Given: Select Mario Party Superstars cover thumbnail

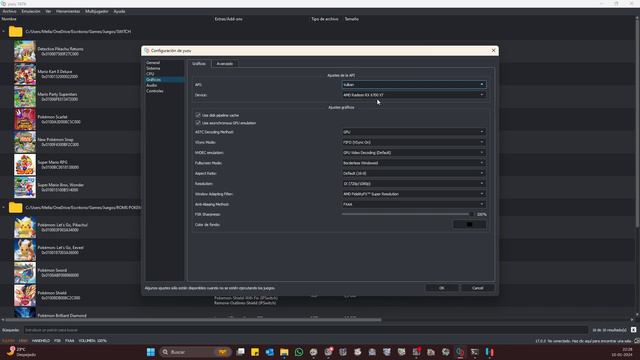Looking at the screenshot, I should [x=25, y=97].
